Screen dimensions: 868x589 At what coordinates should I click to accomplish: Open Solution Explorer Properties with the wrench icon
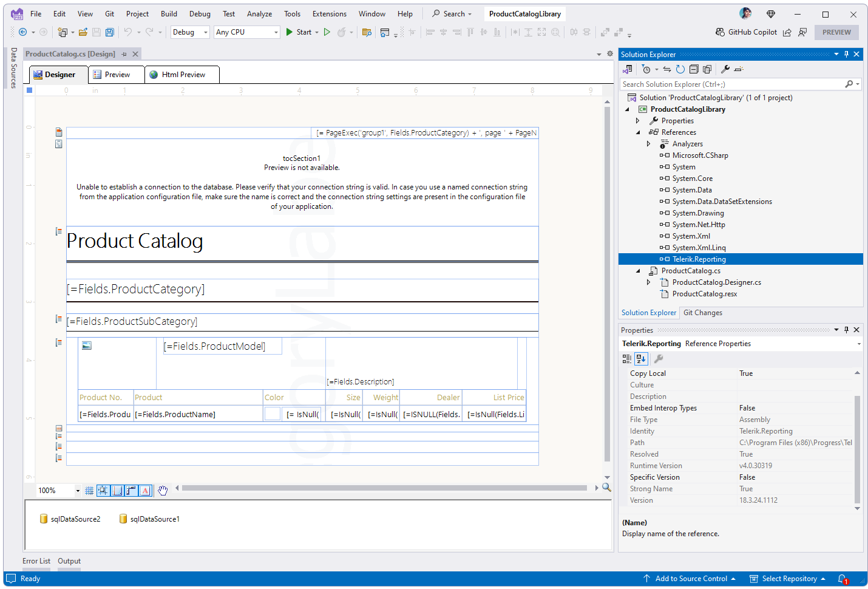(725, 69)
